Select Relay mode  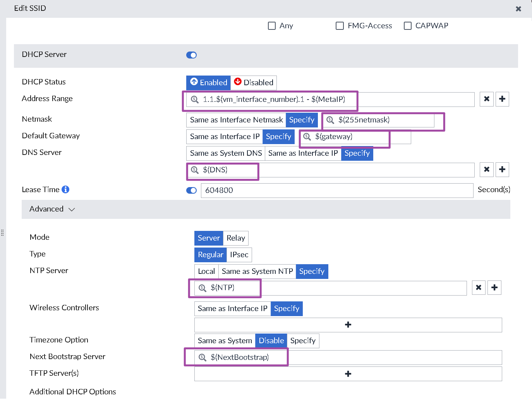click(236, 238)
